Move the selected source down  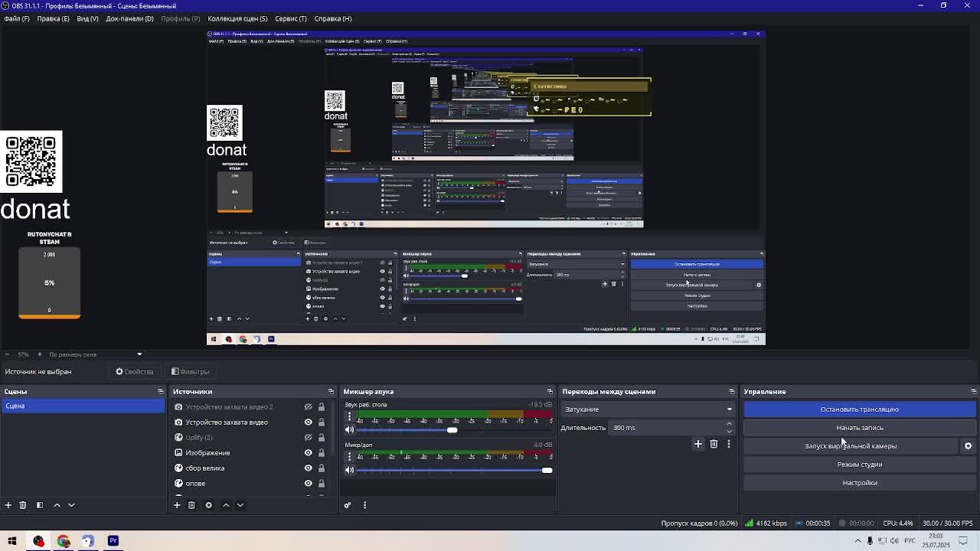click(x=240, y=505)
